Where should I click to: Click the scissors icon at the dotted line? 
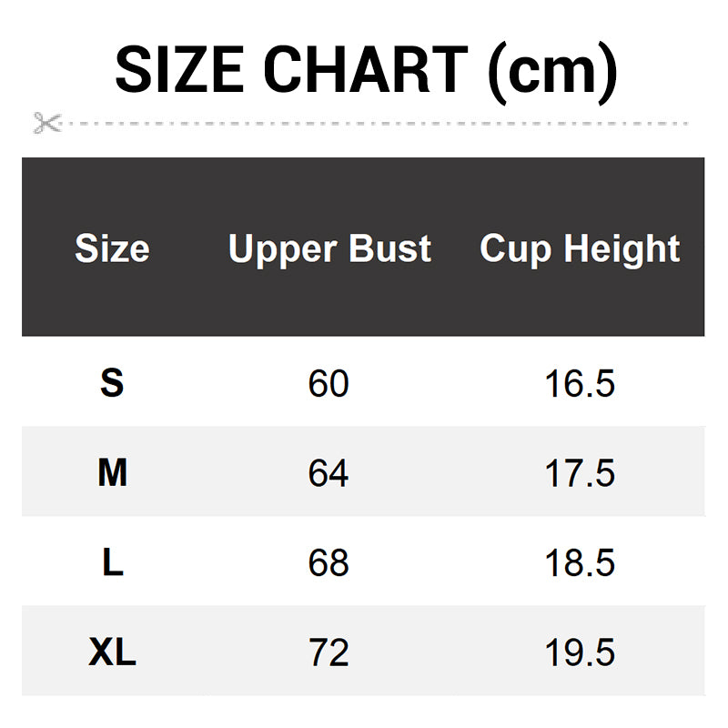coord(46,122)
